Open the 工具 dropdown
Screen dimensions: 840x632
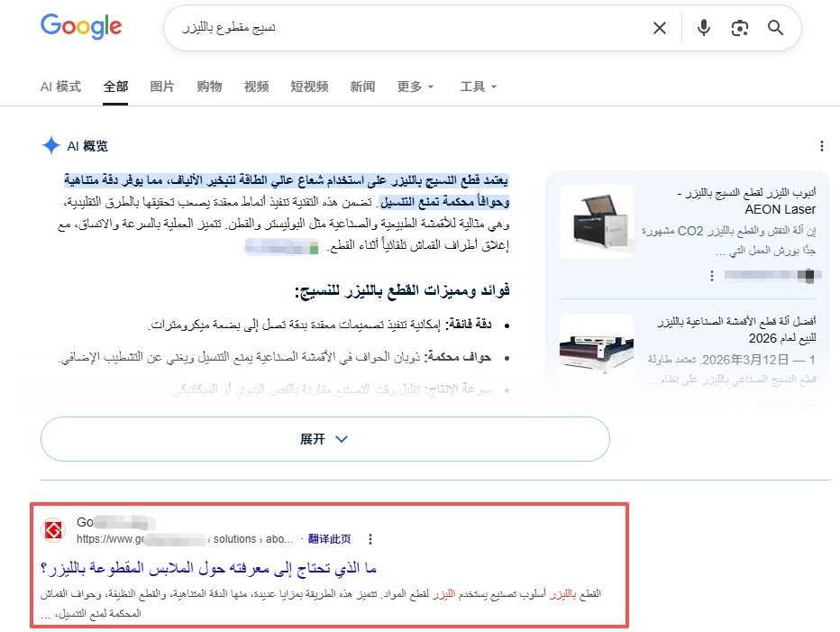click(479, 87)
